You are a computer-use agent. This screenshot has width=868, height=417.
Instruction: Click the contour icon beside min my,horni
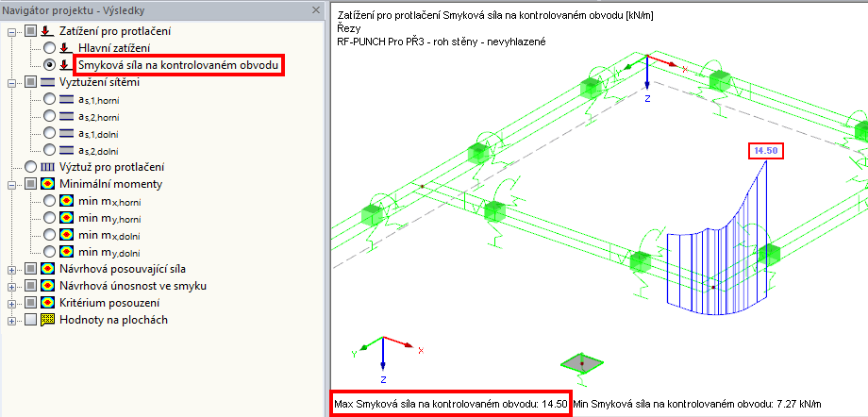pyautogui.click(x=66, y=218)
